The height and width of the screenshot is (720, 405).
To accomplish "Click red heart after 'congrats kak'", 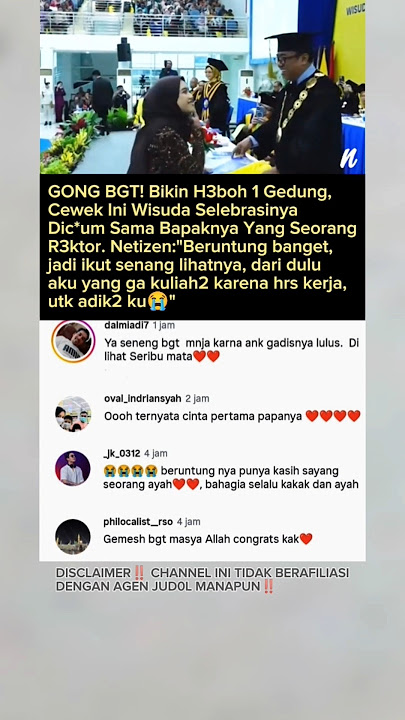I will tap(306, 539).
